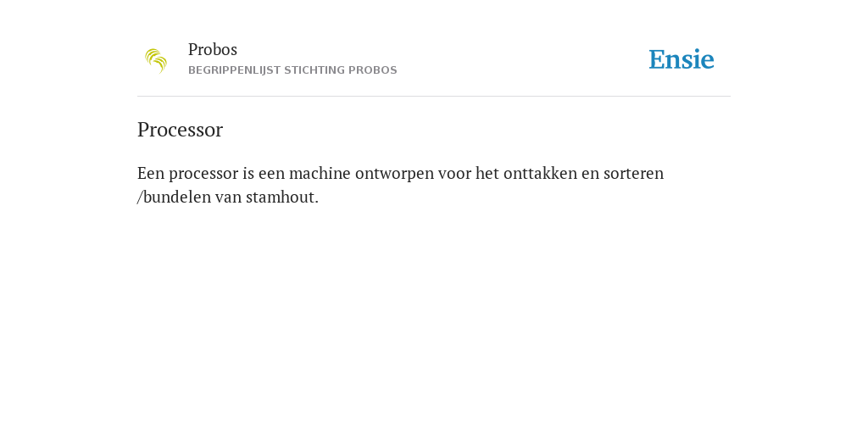The width and height of the screenshot is (868, 434).
Task: Click the word 'het' in the definition
Action: [487, 173]
